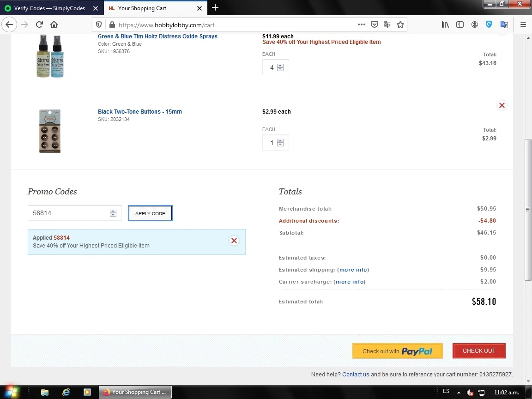Open the Firefox hamburger menu

523,25
